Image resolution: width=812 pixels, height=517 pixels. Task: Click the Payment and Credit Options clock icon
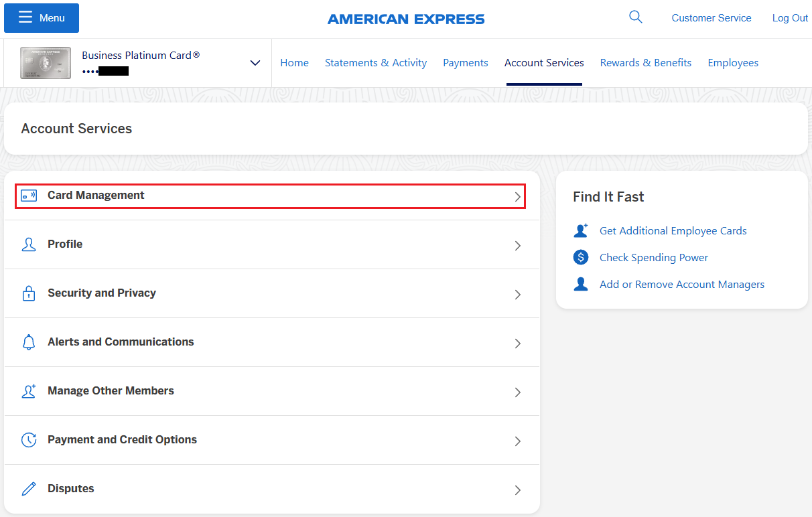29,440
